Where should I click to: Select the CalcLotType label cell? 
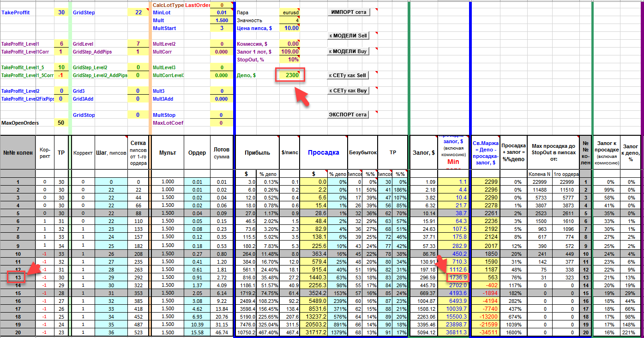[168, 5]
